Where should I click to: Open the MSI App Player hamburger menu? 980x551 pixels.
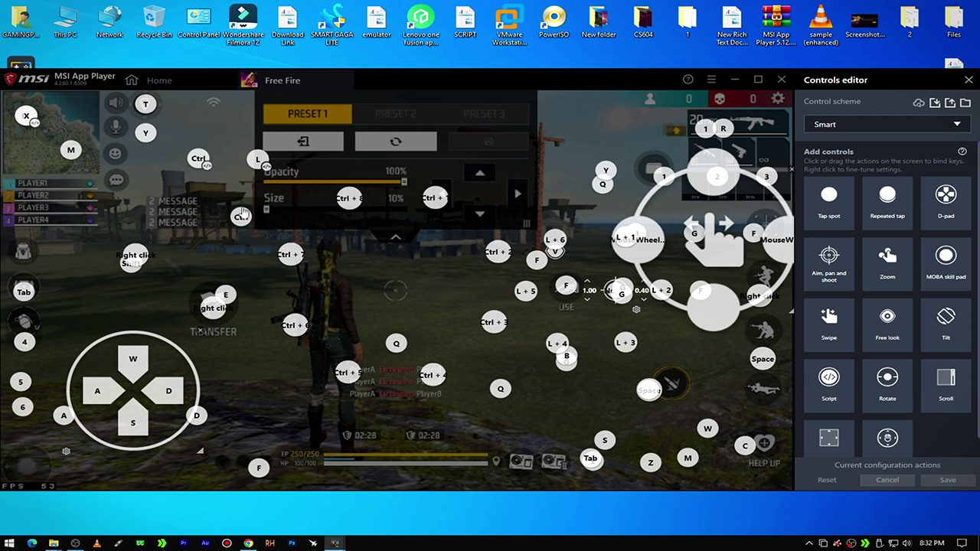[711, 80]
